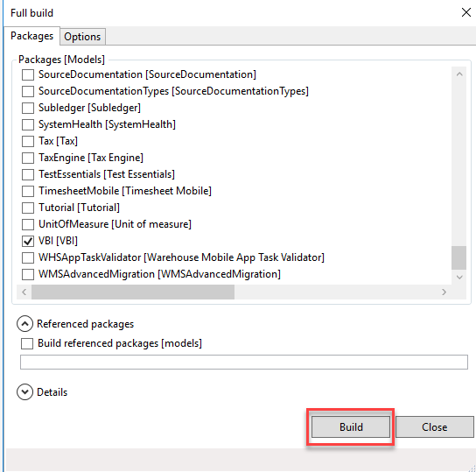The width and height of the screenshot is (476, 472).
Task: Click 'Referenced packages' label text
Action: [85, 324]
